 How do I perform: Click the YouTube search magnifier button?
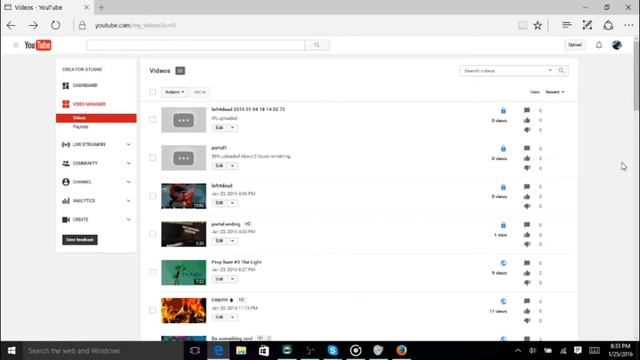coord(317,45)
